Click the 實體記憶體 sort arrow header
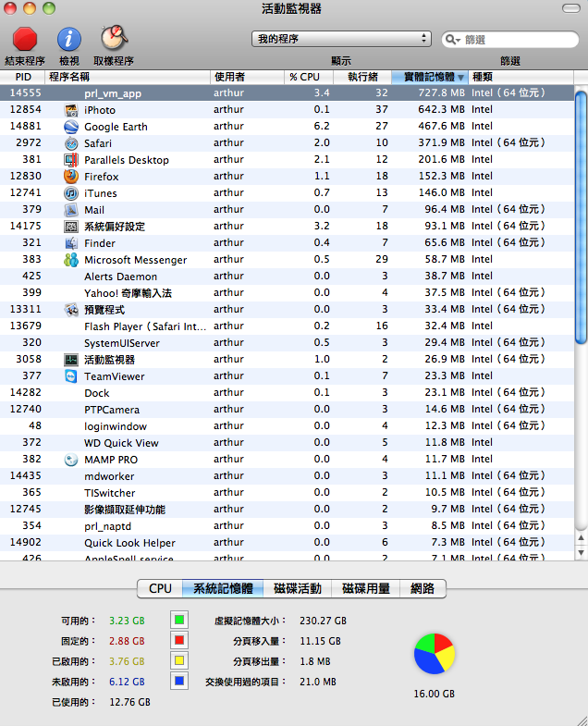 430,77
